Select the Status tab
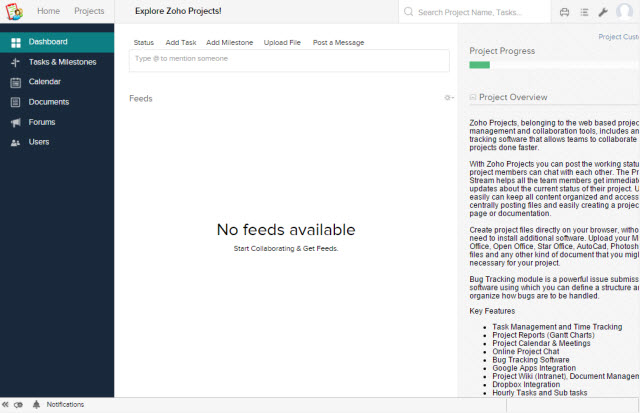The image size is (640, 413). 144,42
